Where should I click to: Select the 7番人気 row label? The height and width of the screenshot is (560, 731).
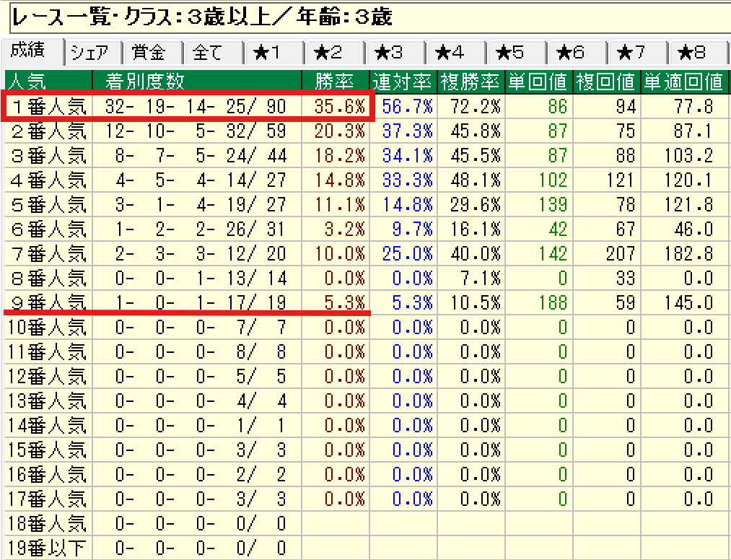pyautogui.click(x=48, y=254)
